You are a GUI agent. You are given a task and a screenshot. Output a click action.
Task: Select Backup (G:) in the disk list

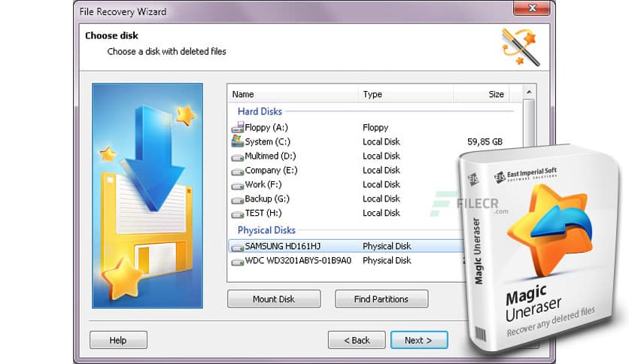point(267,199)
